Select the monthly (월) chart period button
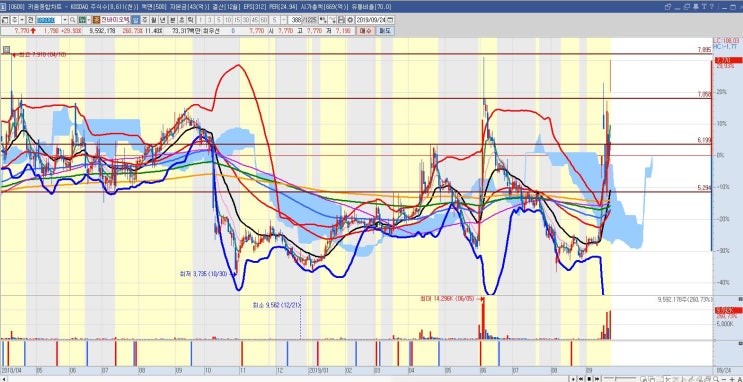Image resolution: width=743 pixels, height=382 pixels. point(154,20)
